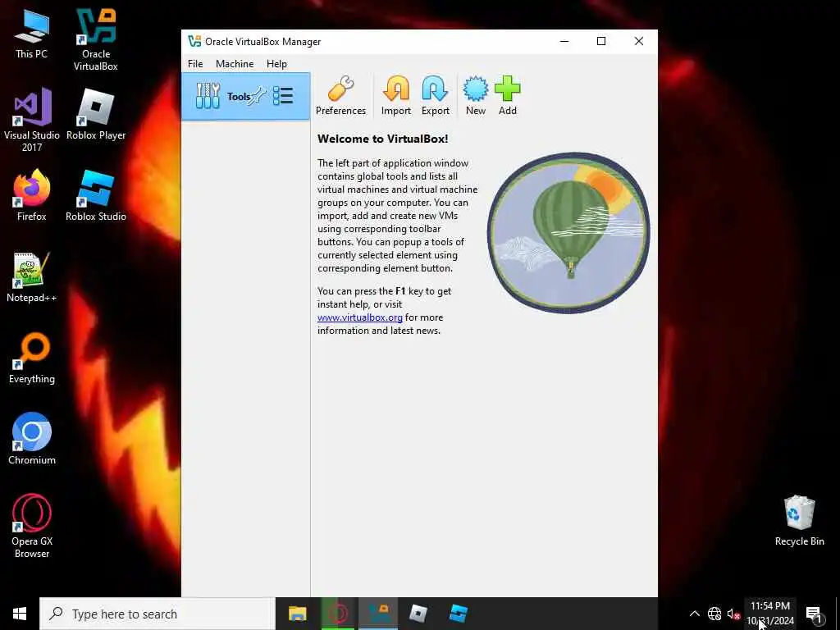Select Notepad++ desktop shortcut

[32, 277]
